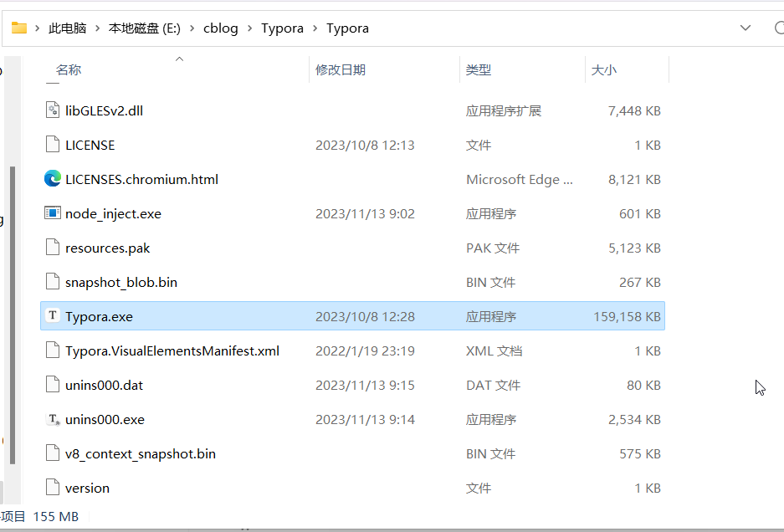Viewport: 784px width, 532px height.
Task: Click the 8,121 KB size cell
Action: 634,179
